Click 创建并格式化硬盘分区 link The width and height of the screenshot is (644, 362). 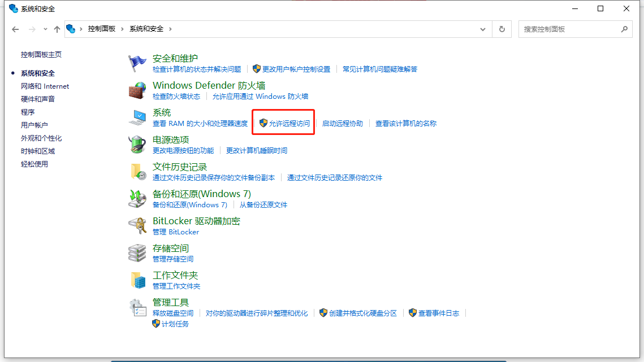(362, 313)
